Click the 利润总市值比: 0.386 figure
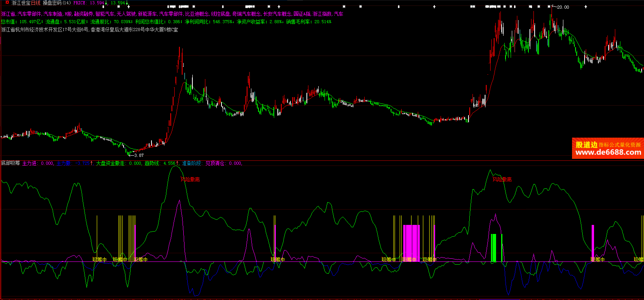Screen dimensions: 644x300 pyautogui.click(x=158, y=22)
